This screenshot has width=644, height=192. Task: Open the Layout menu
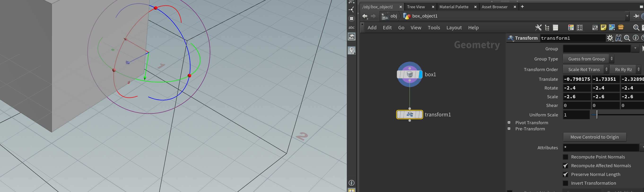tap(454, 27)
